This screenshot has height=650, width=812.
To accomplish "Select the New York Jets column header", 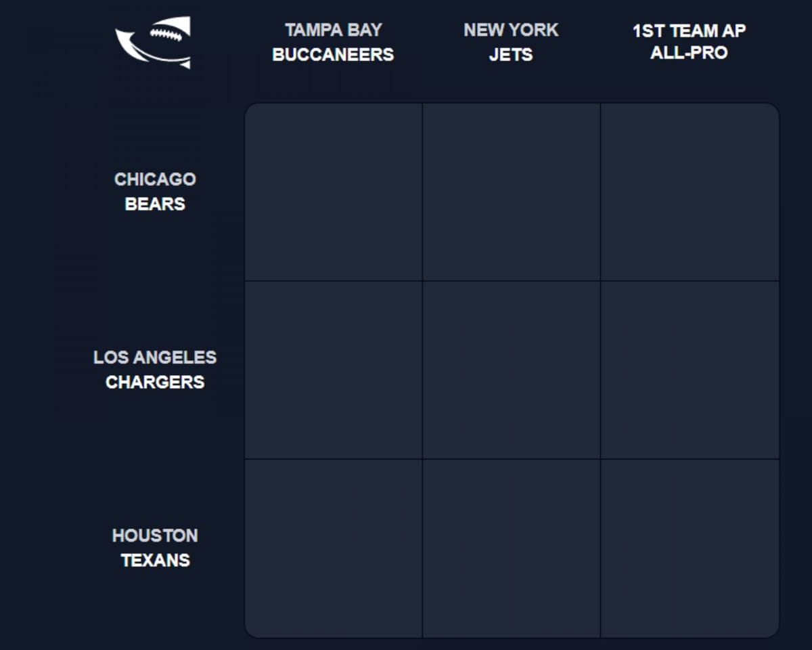I will 511,42.
